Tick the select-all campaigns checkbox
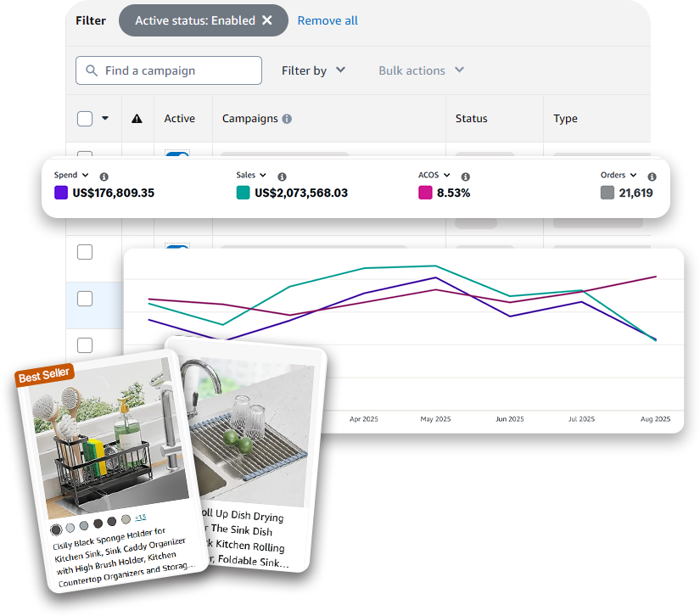 tap(85, 119)
